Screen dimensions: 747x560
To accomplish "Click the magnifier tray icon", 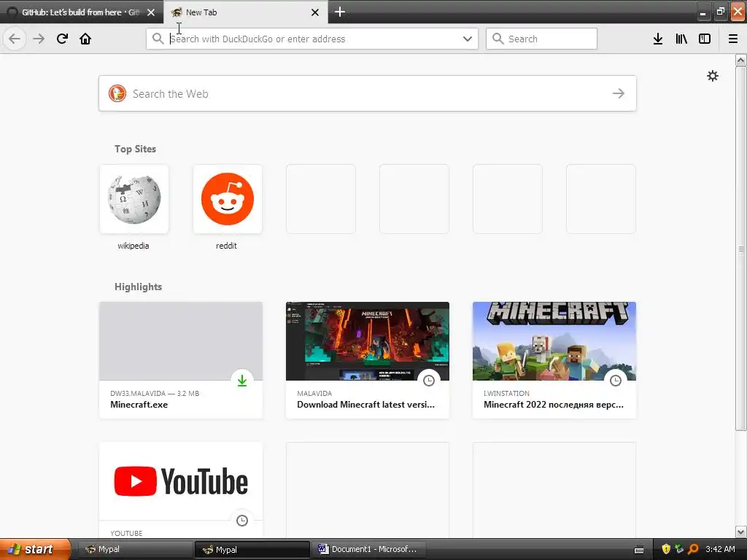I will point(693,549).
